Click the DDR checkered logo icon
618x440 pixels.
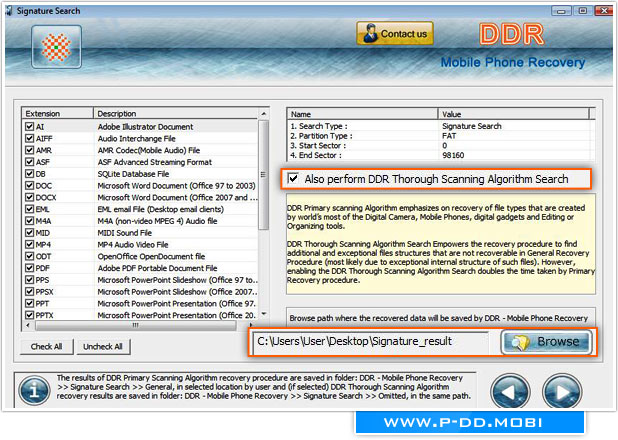56,47
